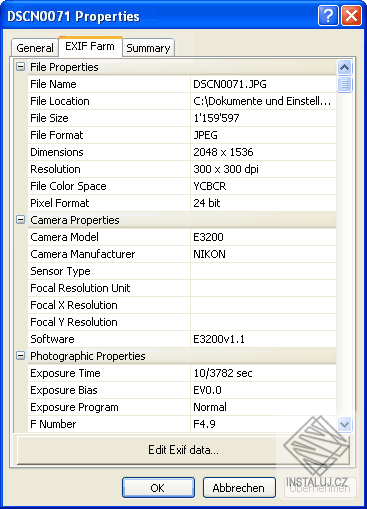Click the 10/3782 sec value

[223, 373]
